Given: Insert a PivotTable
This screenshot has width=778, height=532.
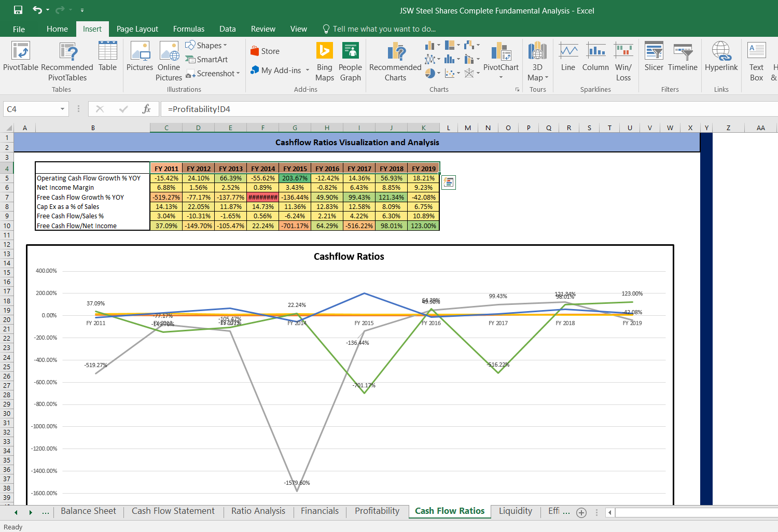Looking at the screenshot, I should click(x=21, y=57).
